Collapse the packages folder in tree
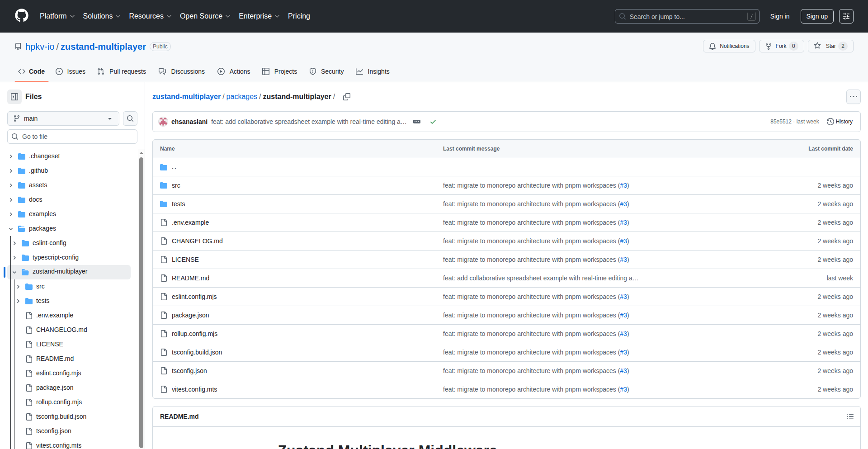This screenshot has height=449, width=868. tap(11, 229)
